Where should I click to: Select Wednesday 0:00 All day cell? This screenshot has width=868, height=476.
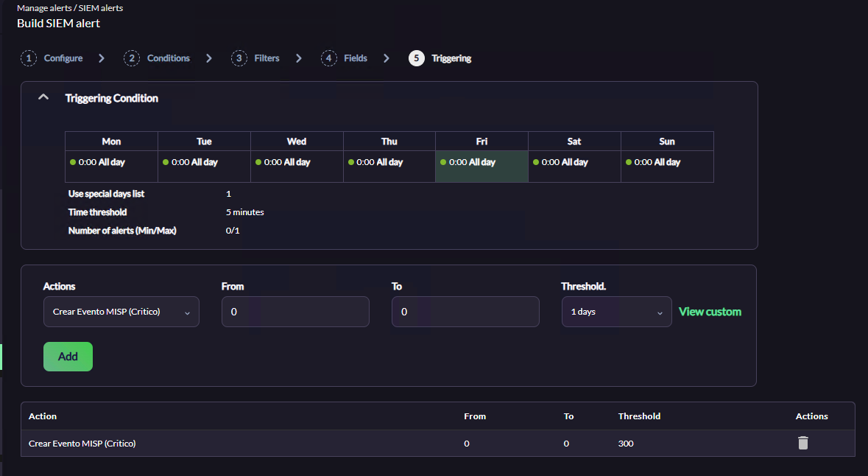297,167
